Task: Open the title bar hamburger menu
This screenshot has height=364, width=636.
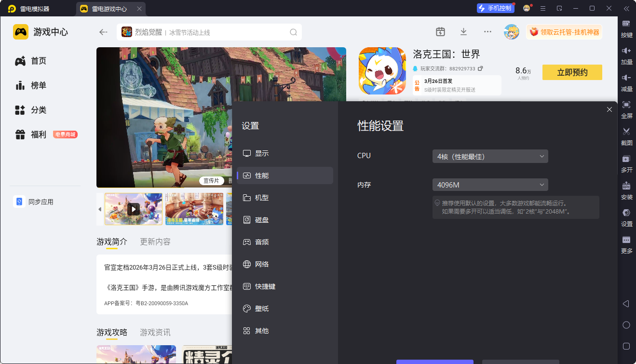Action: 543,8
